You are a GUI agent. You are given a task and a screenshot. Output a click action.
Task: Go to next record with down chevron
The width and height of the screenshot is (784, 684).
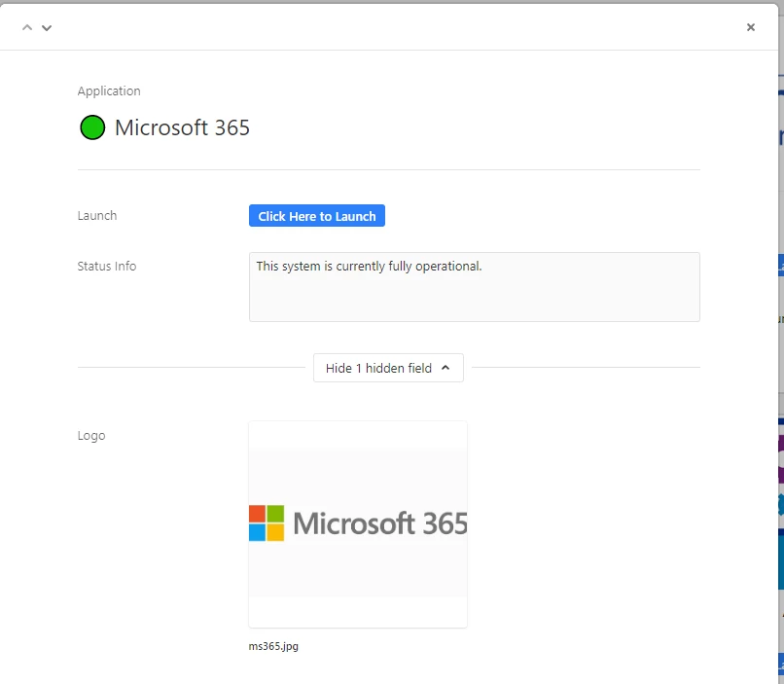coord(47,28)
